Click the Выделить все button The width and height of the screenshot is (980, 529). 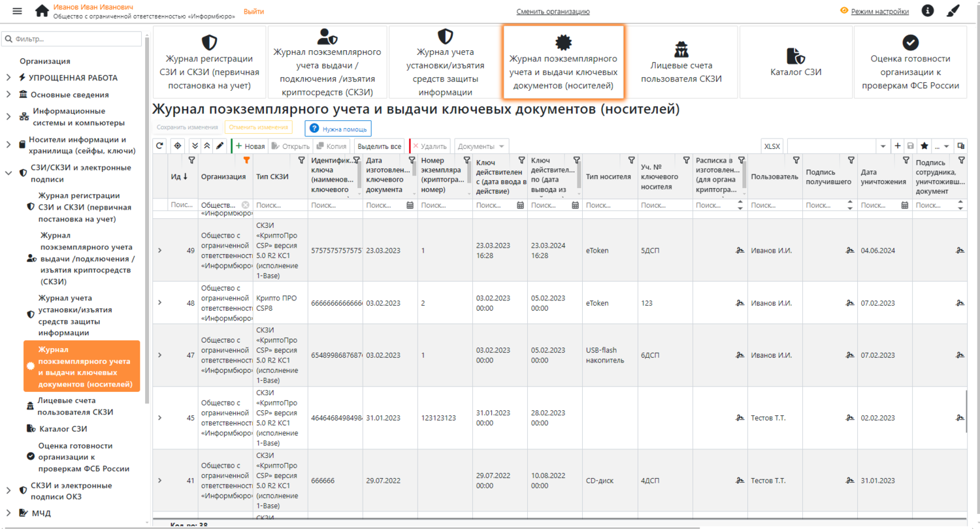tap(379, 146)
